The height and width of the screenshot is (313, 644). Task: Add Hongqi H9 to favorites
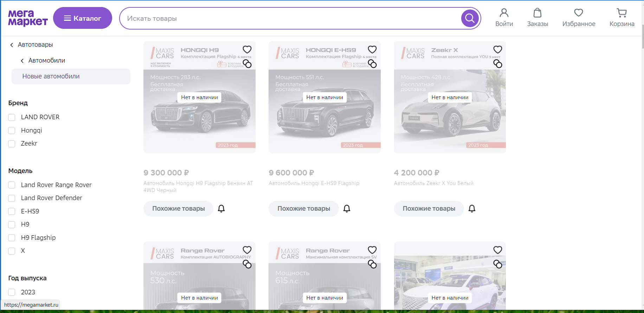tap(247, 50)
